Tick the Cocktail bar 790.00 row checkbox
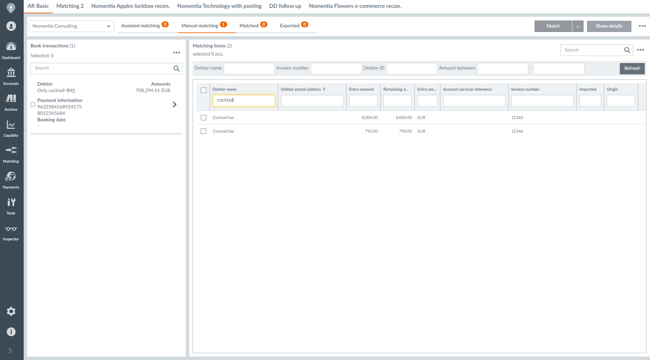This screenshot has width=650, height=360. (204, 131)
